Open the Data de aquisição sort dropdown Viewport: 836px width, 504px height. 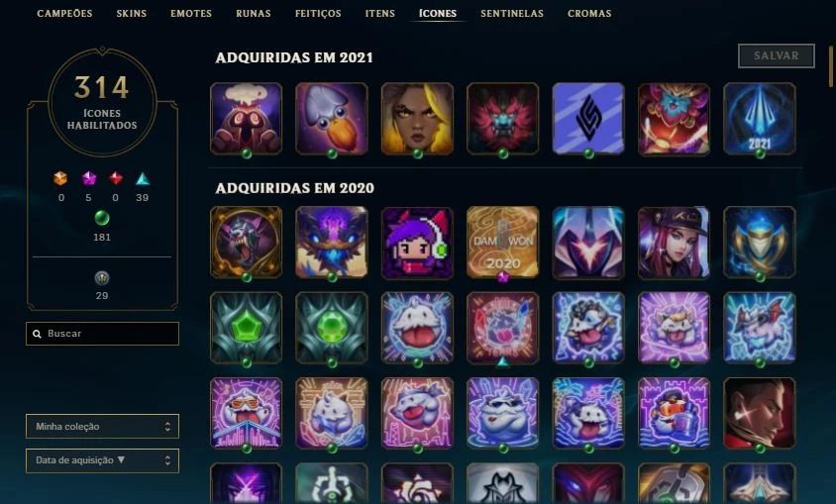click(102, 460)
